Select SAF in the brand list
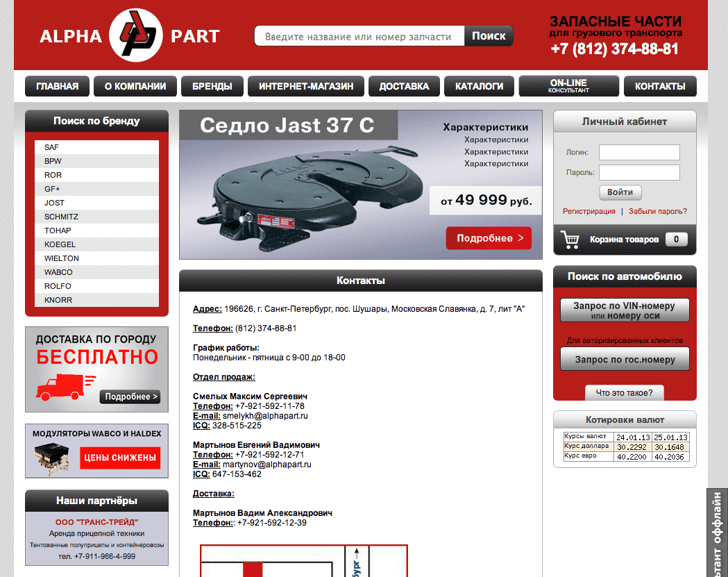 96,147
